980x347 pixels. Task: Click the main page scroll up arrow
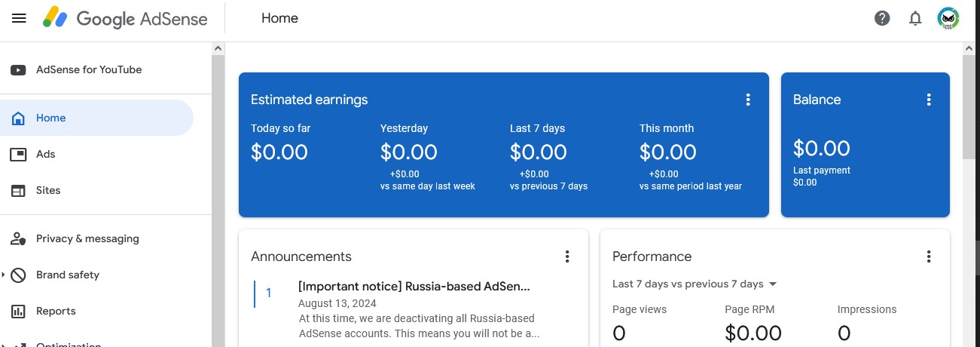971,48
